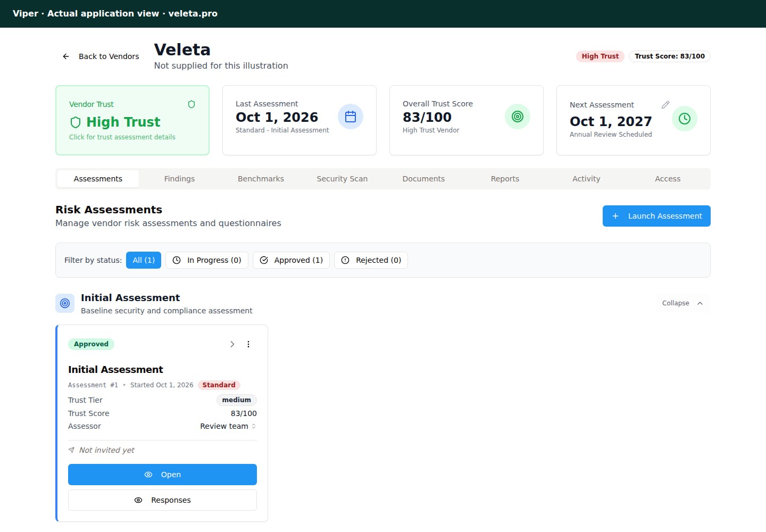Click the Initial Assessment section target icon
The image size is (766, 532).
click(x=65, y=303)
